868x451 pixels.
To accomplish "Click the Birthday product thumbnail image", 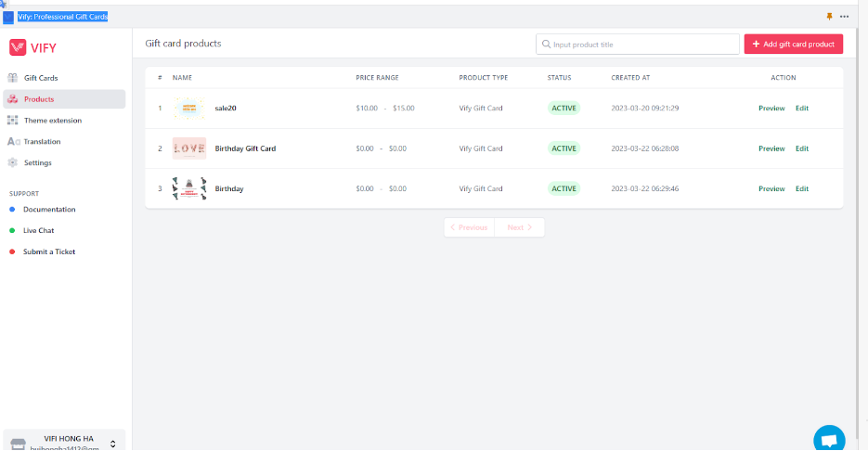I will tap(189, 188).
